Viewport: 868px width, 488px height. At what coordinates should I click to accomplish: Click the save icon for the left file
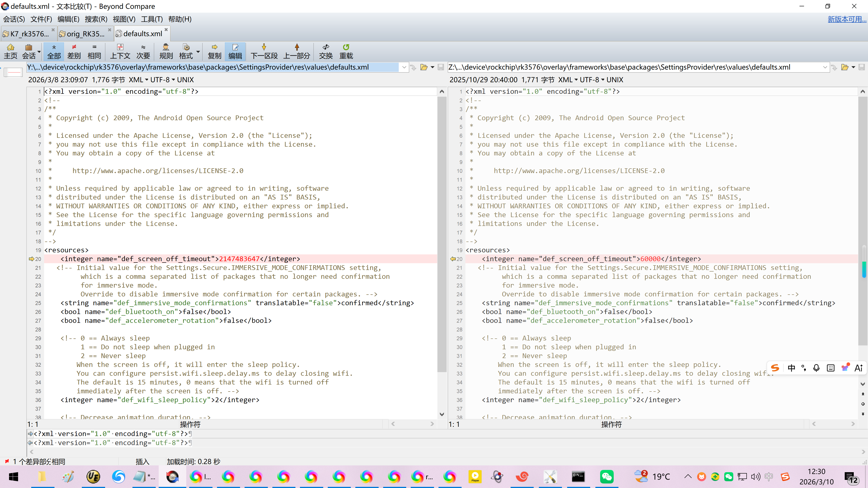[x=441, y=67]
